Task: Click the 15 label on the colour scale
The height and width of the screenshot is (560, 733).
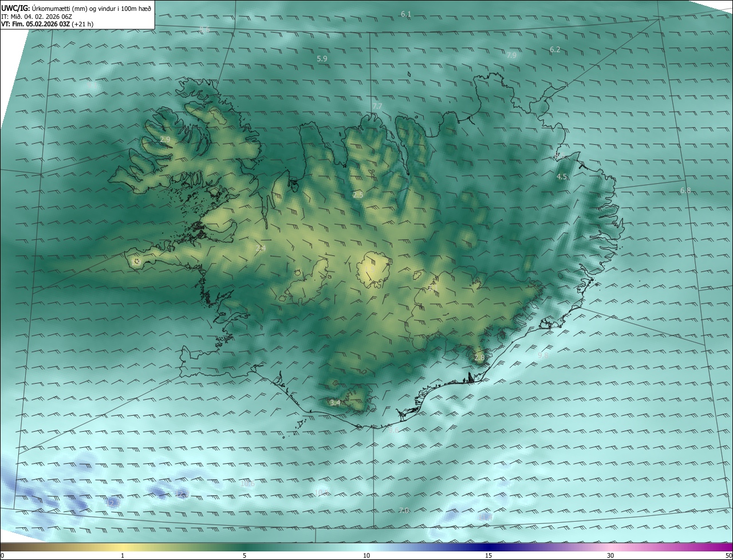Action: (488, 555)
